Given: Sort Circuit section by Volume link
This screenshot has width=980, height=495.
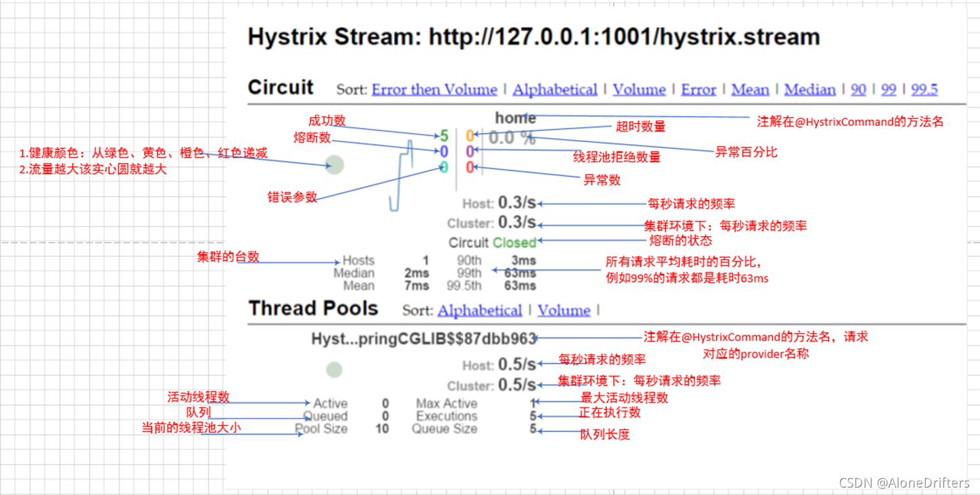Looking at the screenshot, I should tap(639, 89).
